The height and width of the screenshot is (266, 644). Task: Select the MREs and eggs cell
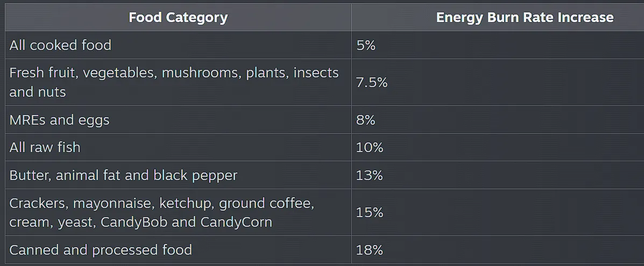(x=178, y=119)
